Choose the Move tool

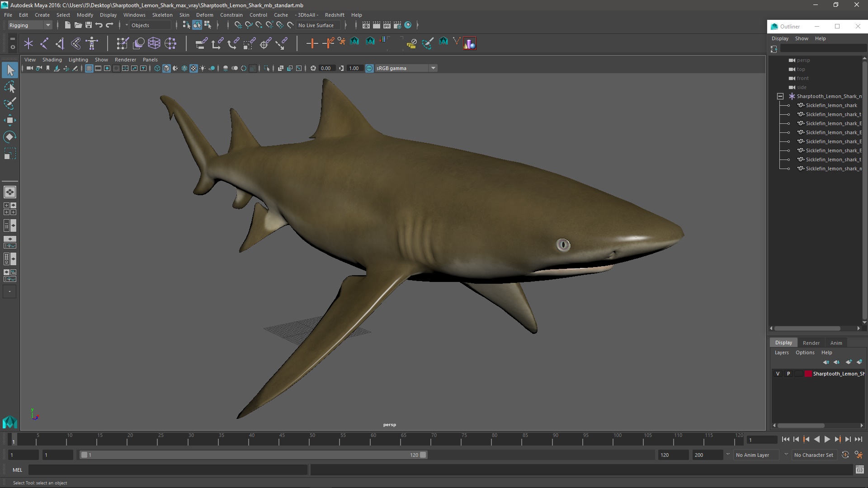click(10, 120)
